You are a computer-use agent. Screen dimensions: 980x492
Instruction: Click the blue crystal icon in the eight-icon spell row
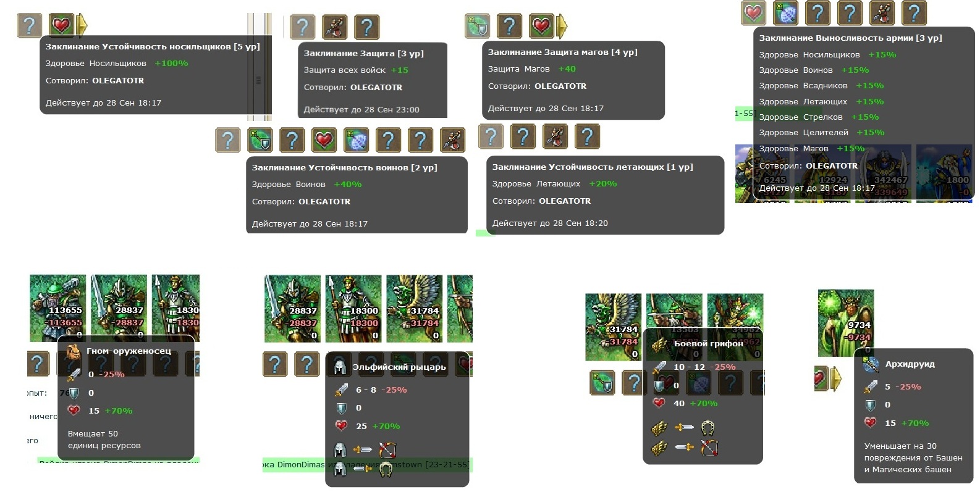pos(356,140)
